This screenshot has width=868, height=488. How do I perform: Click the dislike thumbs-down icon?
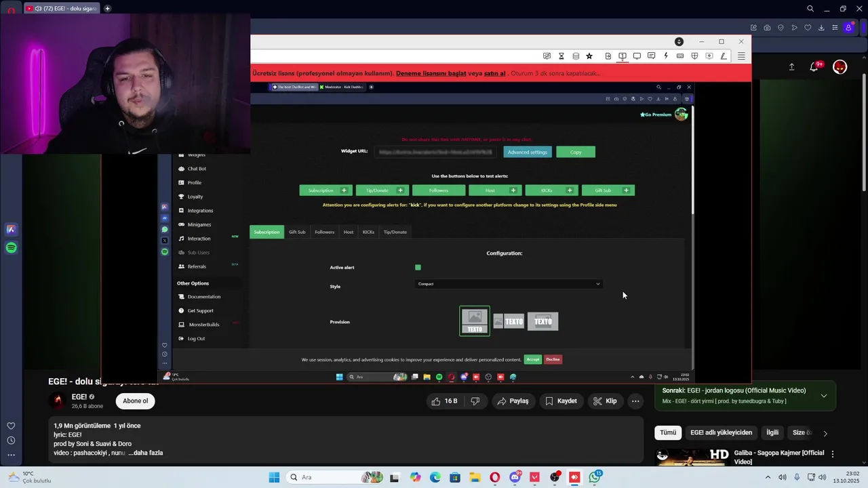pos(475,401)
